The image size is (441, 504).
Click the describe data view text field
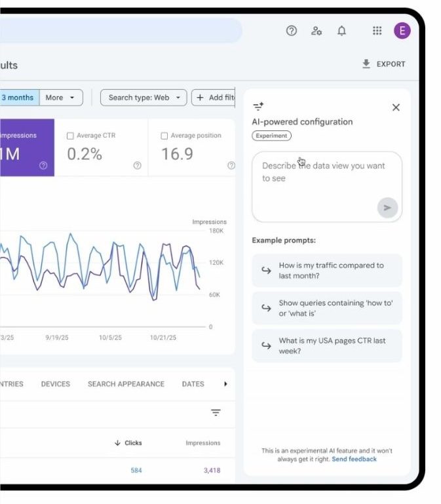coord(321,178)
